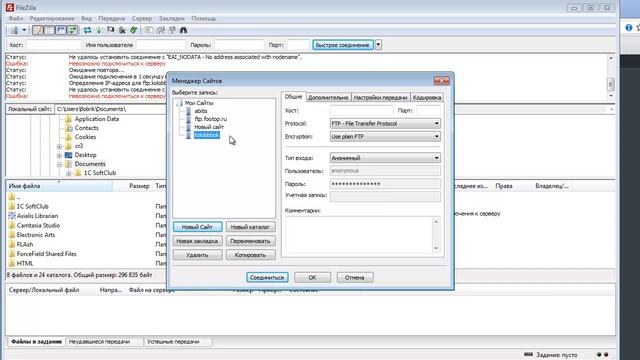Toggle the remote directory tree icon
The height and width of the screenshot is (360, 640).
[61, 30]
